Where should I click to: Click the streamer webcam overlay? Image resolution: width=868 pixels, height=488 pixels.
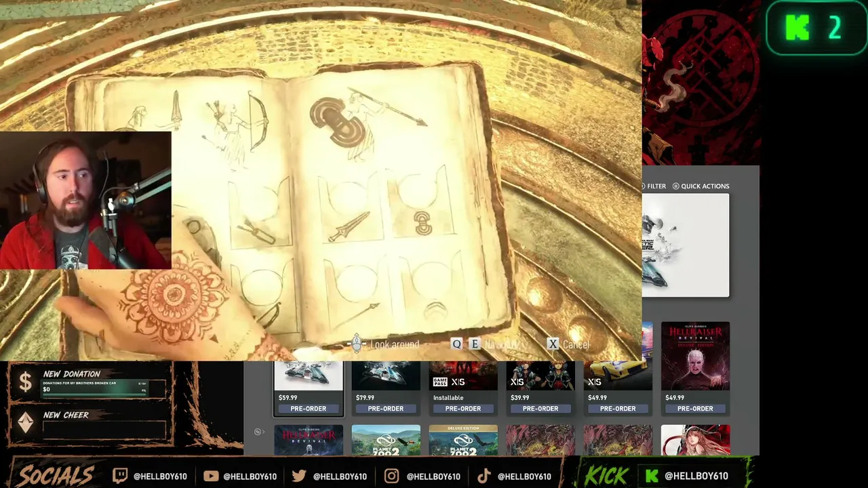(x=85, y=201)
